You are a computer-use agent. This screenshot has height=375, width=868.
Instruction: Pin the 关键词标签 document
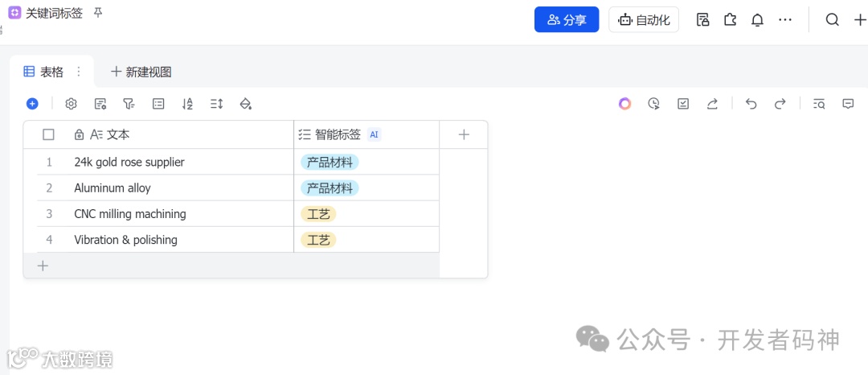tap(98, 13)
